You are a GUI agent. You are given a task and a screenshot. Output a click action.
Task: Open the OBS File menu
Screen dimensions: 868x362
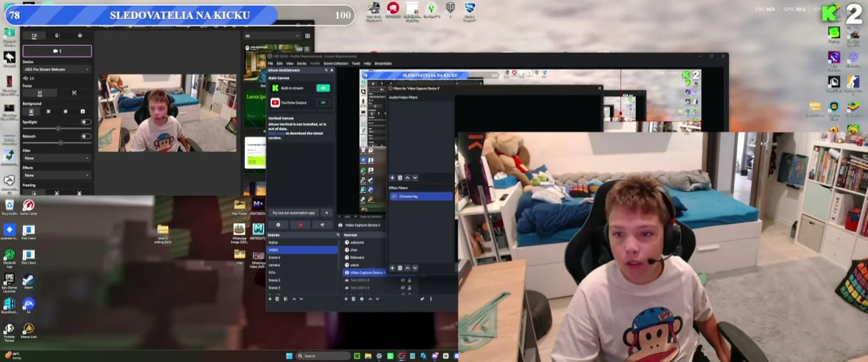(x=270, y=63)
